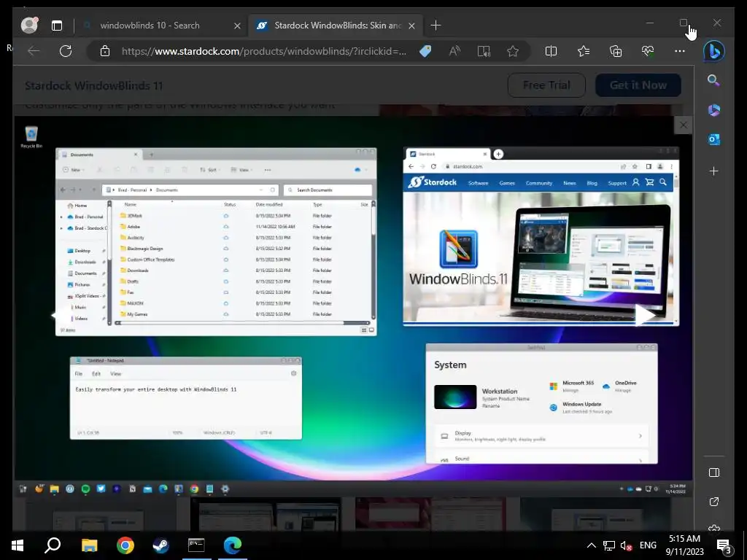Close the windowblinds 10 - Search tab
The width and height of the screenshot is (747, 560).
[237, 26]
